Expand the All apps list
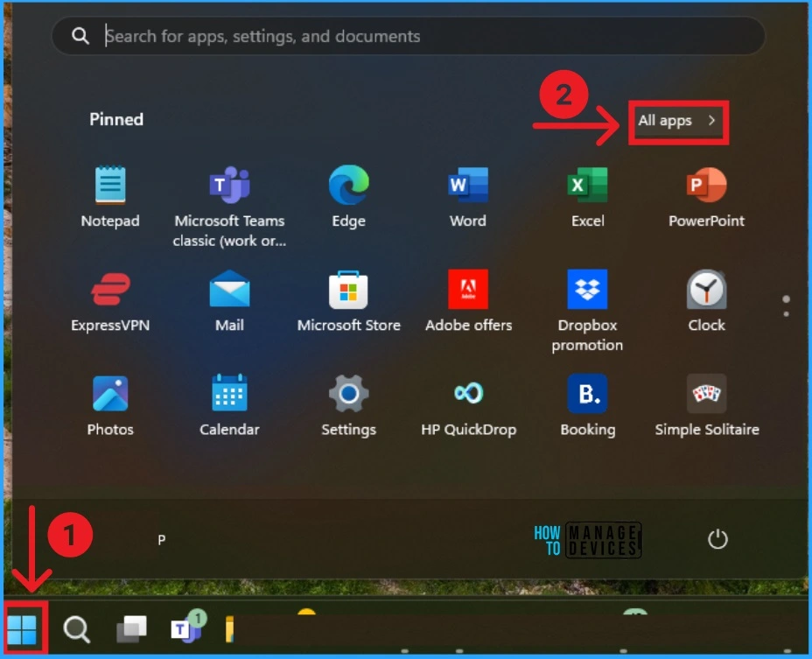Screen dimensions: 812x659 tap(678, 121)
